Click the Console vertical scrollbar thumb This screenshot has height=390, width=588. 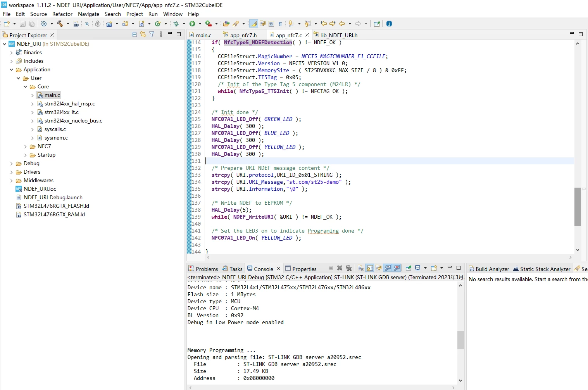coord(460,340)
